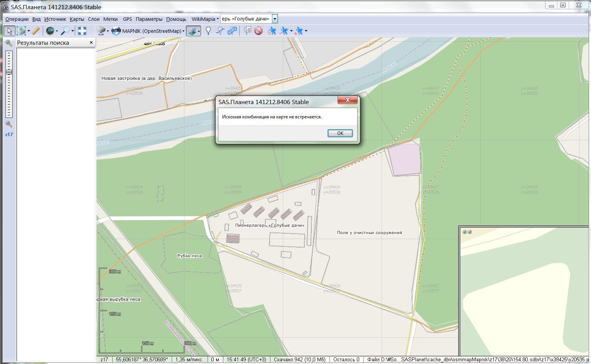Click the vertical zoom level slider handle
591x364 pixels.
[x=9, y=72]
